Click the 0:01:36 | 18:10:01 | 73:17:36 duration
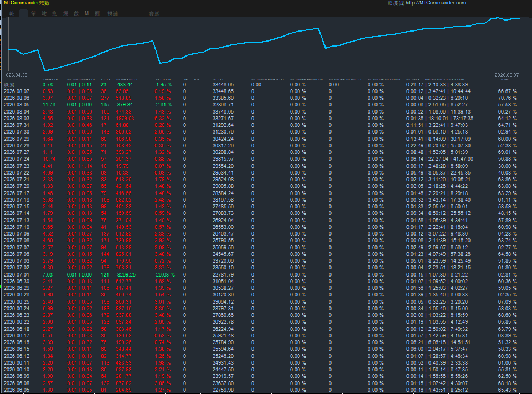This screenshot has width=532, height=394. click(x=440, y=118)
